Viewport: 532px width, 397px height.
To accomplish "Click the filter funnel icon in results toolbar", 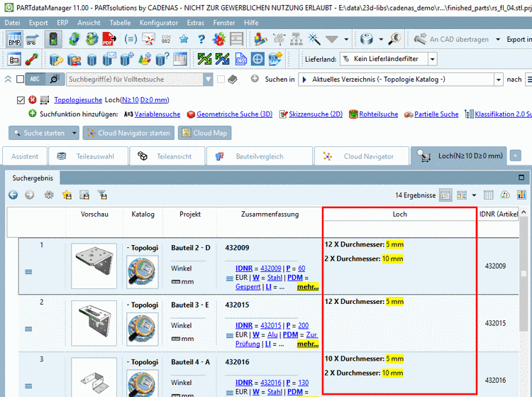I will click(x=102, y=195).
